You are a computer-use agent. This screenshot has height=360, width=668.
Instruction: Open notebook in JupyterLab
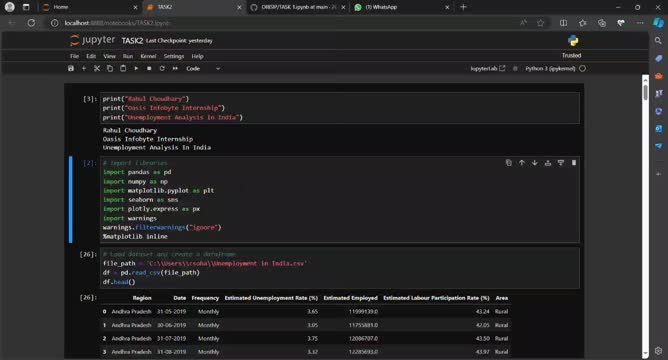tap(488, 68)
